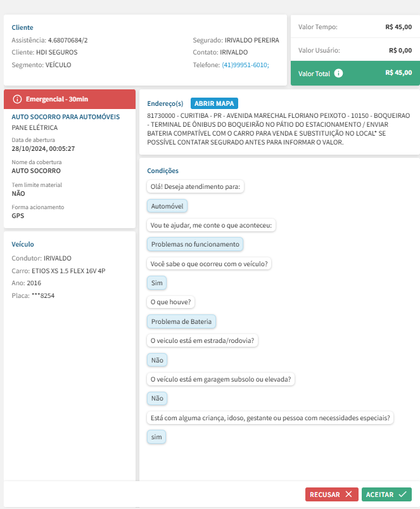Click the Valor Tempo R$ 45,00 row

coord(355,27)
